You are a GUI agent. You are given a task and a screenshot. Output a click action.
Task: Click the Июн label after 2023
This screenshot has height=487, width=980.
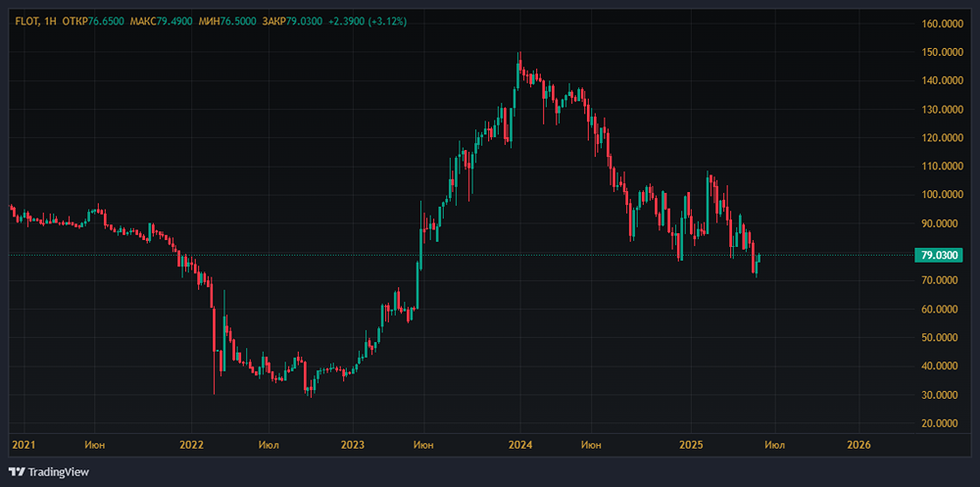coord(423,445)
